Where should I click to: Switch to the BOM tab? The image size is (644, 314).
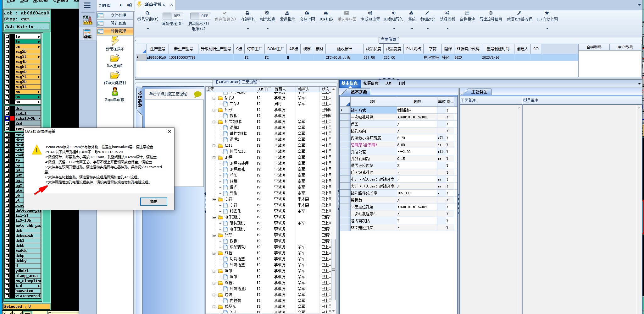click(388, 84)
